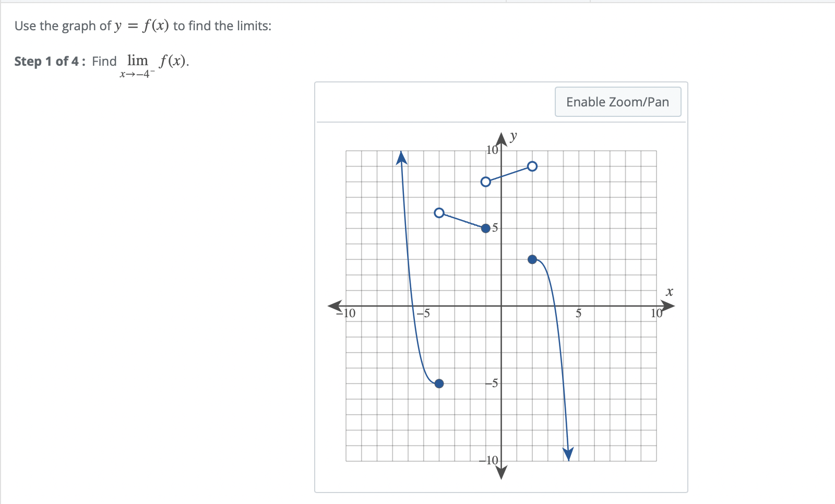Click the 5 label on the x-axis

tap(578, 314)
